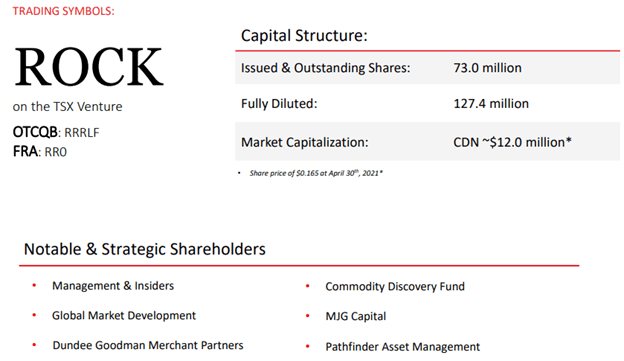This screenshot has height=361, width=624.
Task: Click the 73.0 million value
Action: [x=487, y=68]
